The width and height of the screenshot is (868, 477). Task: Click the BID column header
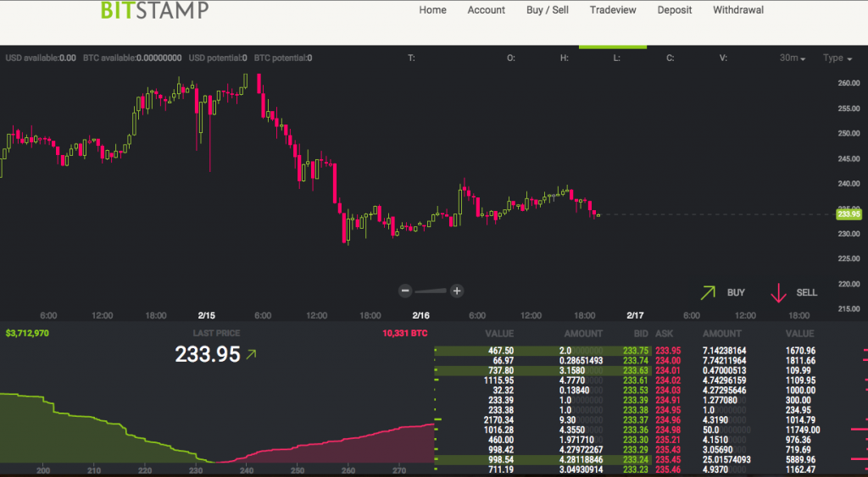641,334
